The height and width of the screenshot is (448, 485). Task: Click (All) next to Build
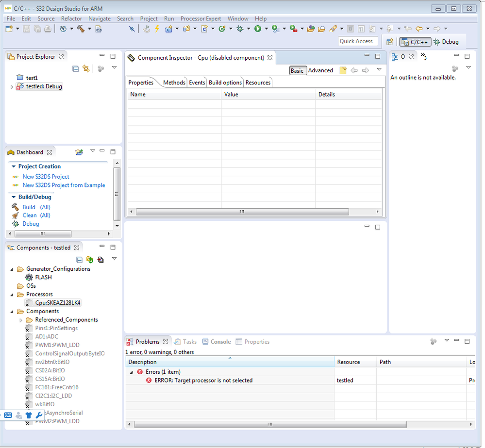pos(45,207)
